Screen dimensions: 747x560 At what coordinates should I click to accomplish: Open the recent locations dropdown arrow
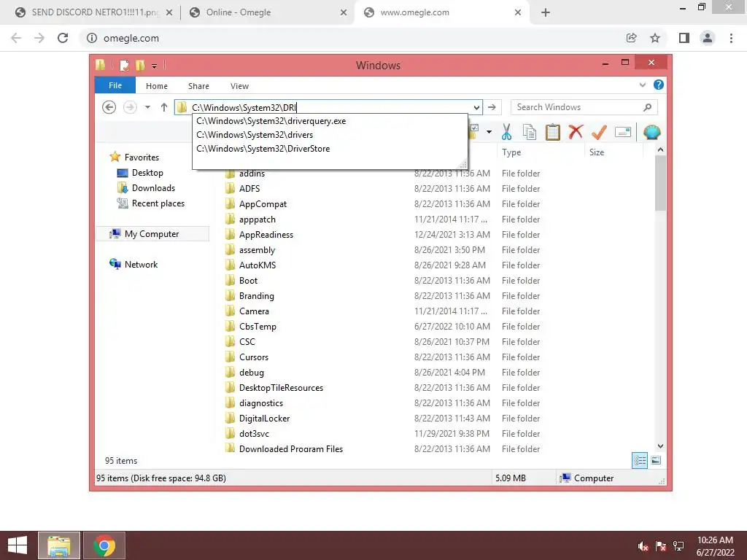(147, 107)
